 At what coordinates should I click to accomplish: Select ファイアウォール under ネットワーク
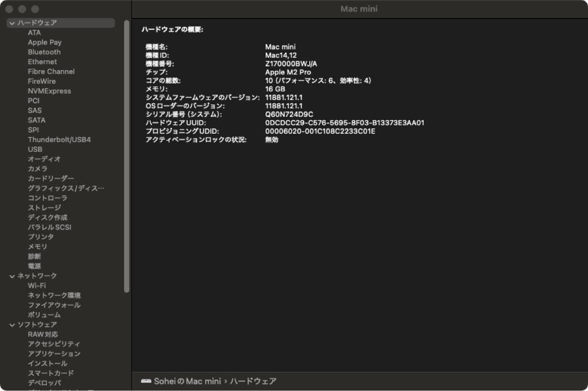54,305
